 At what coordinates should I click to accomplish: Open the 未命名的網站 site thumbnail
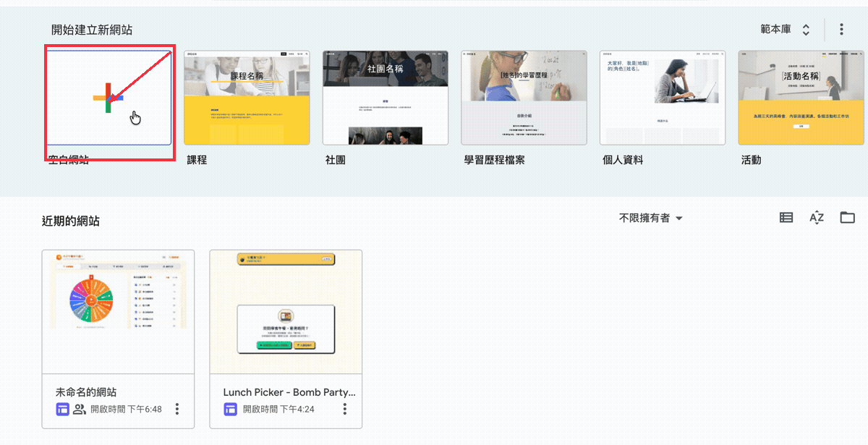point(118,312)
